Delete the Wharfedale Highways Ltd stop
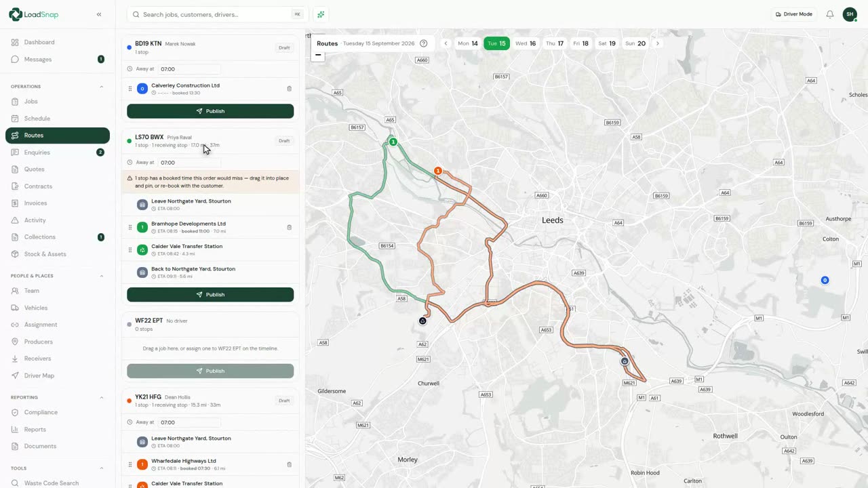868x488 pixels. click(290, 464)
